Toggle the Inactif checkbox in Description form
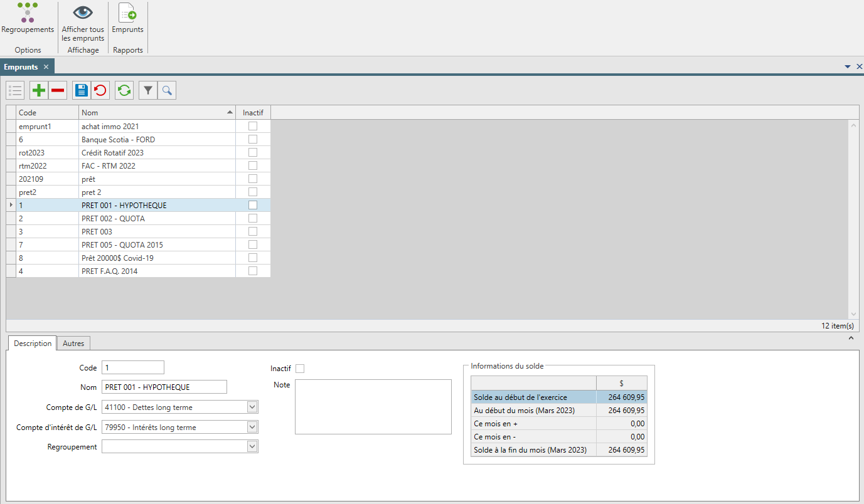The height and width of the screenshot is (504, 864). click(300, 369)
